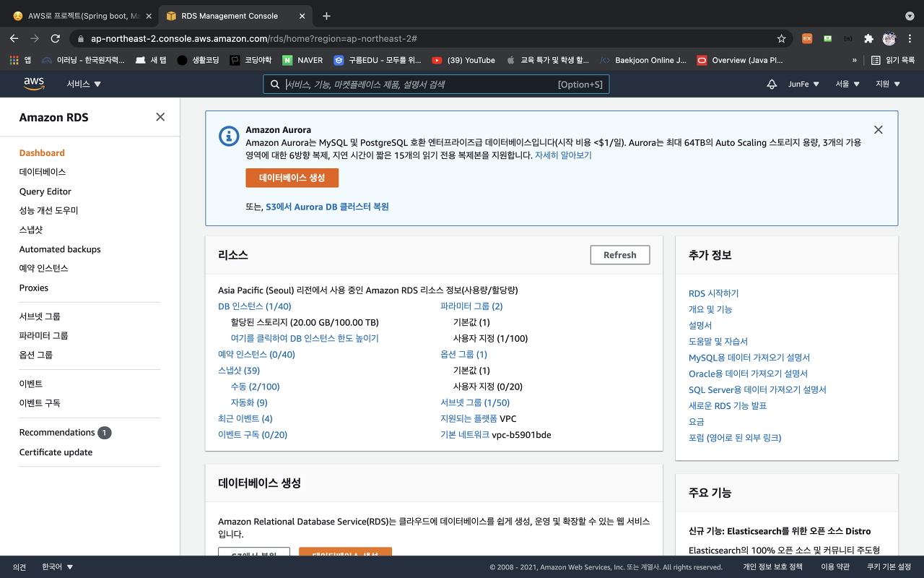Open 스냅샷 in the sidebar
Screen dimensions: 924x578
pyautogui.click(x=31, y=230)
